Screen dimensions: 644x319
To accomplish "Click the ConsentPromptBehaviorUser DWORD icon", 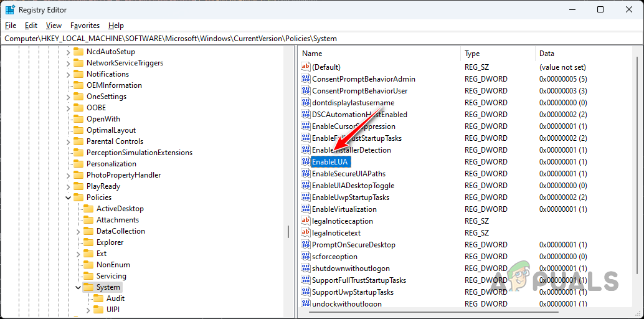I will (306, 91).
